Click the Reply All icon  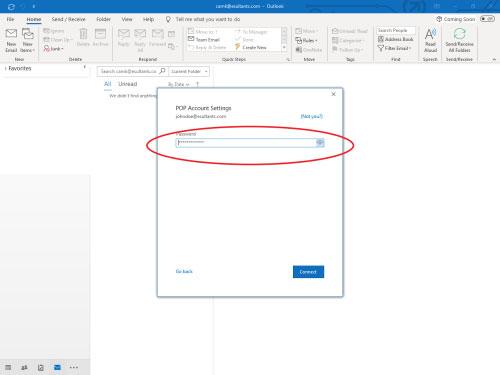(140, 34)
